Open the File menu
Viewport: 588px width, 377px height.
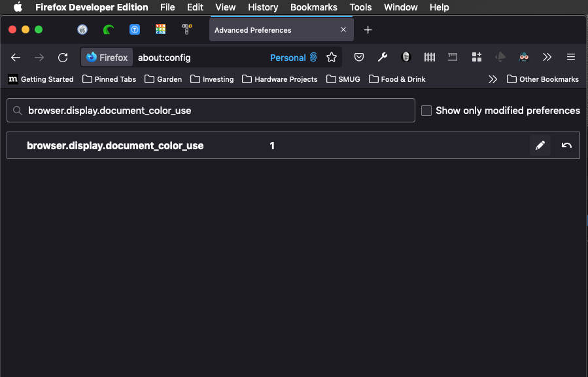167,7
